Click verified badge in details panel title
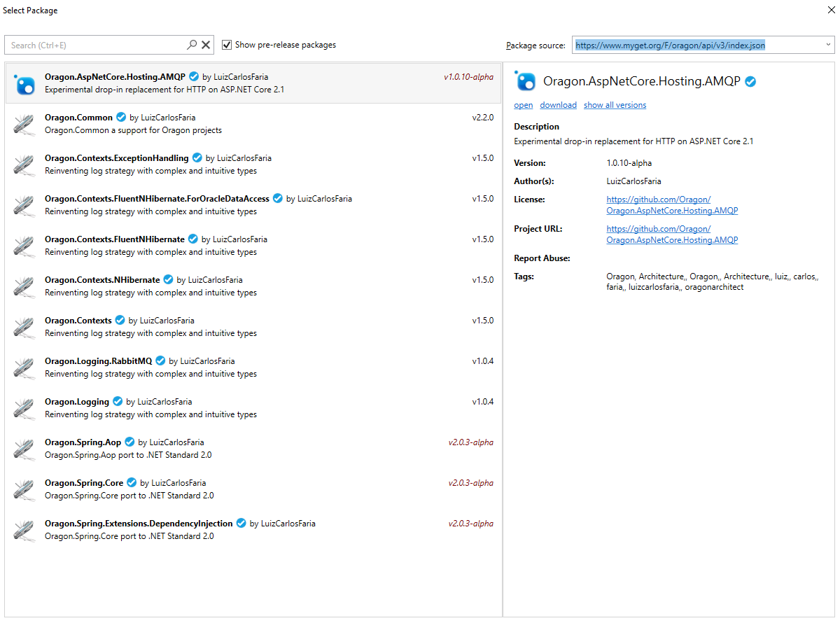Image resolution: width=840 pixels, height=630 pixels. pos(750,82)
